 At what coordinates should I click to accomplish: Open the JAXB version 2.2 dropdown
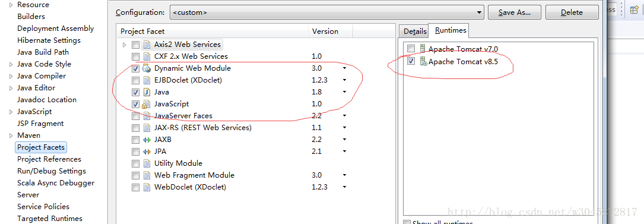(x=345, y=140)
